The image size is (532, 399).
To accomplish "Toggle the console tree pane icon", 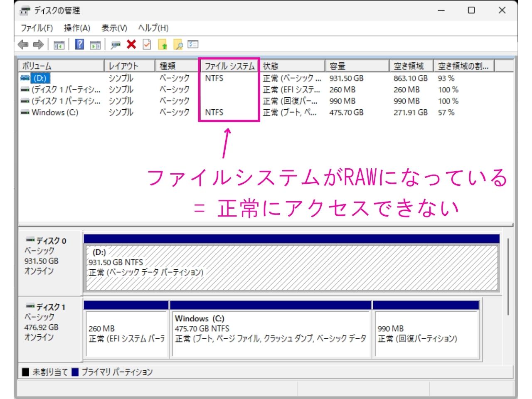I will [x=59, y=44].
